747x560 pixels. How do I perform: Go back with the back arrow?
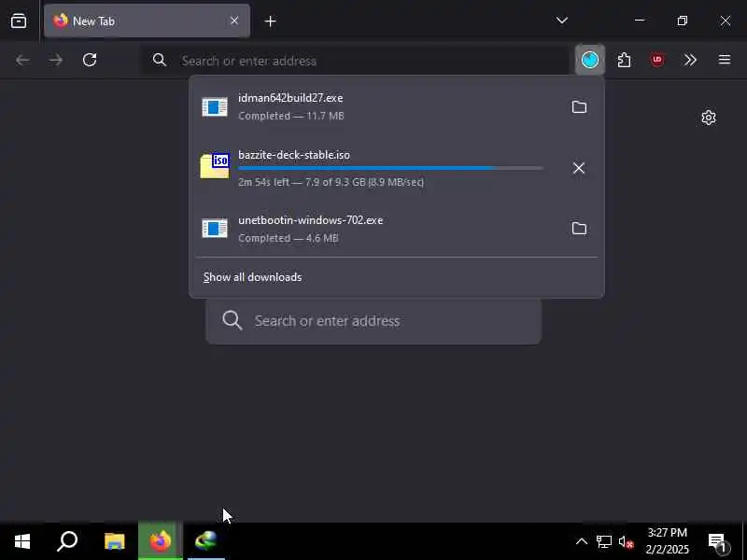point(22,60)
